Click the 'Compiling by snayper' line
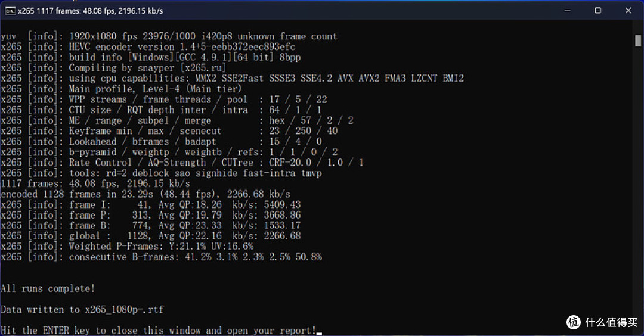This screenshot has width=644, height=336. pyautogui.click(x=113, y=68)
